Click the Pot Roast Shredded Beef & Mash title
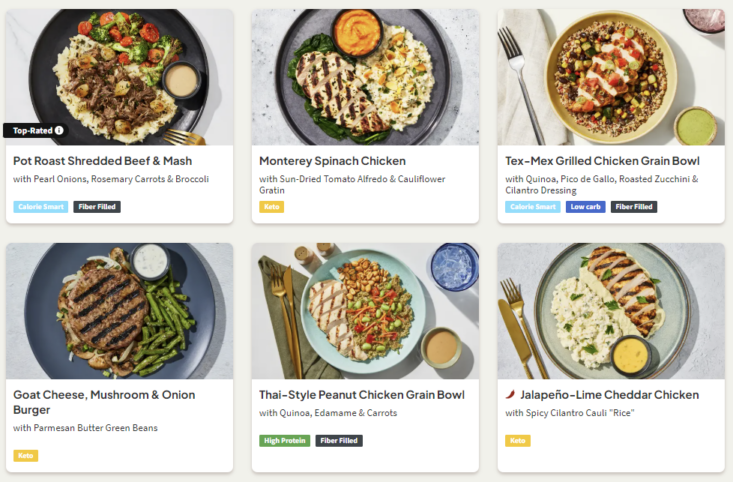Viewport: 733px width, 482px height. pos(103,160)
